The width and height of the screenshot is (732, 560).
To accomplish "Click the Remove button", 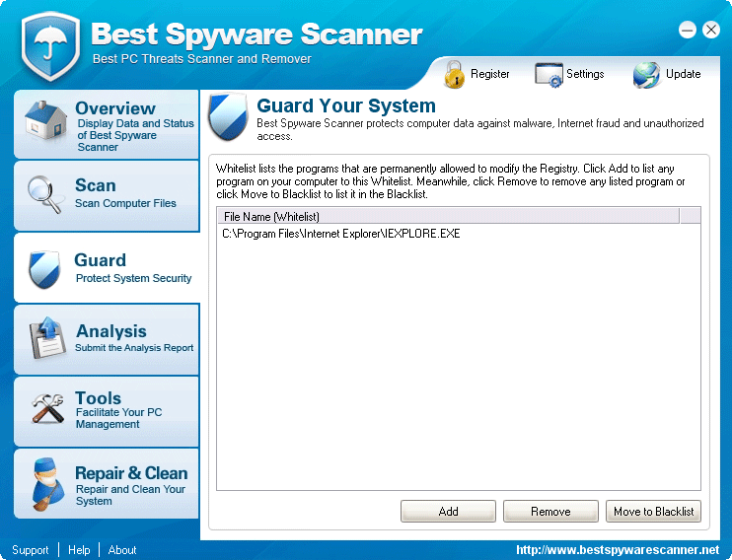I will point(550,511).
